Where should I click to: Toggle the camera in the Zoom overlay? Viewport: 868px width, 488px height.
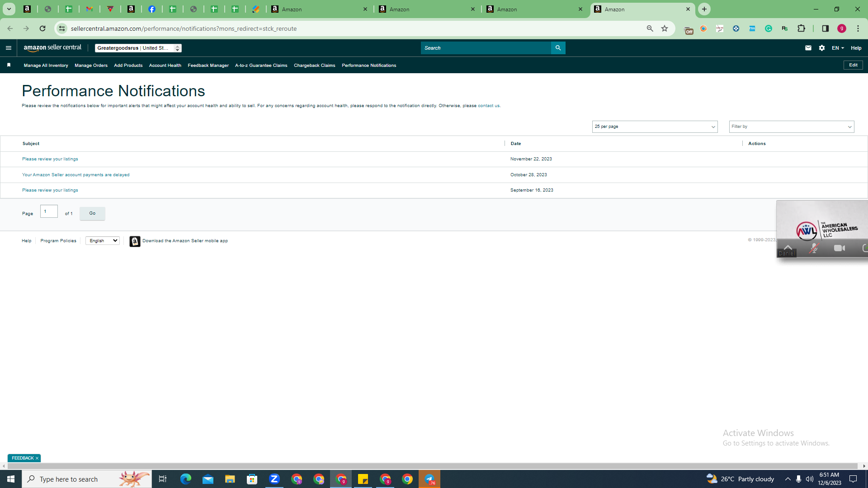840,249
